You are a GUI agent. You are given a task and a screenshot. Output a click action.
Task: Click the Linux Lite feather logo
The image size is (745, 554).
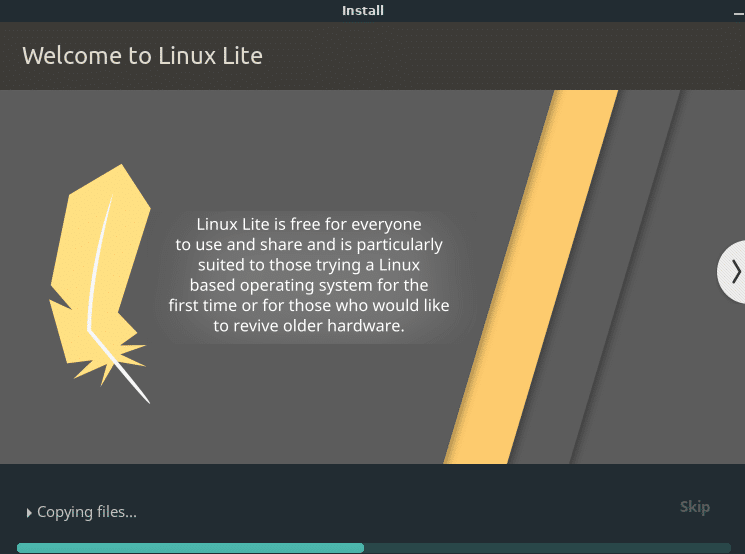coord(101,284)
